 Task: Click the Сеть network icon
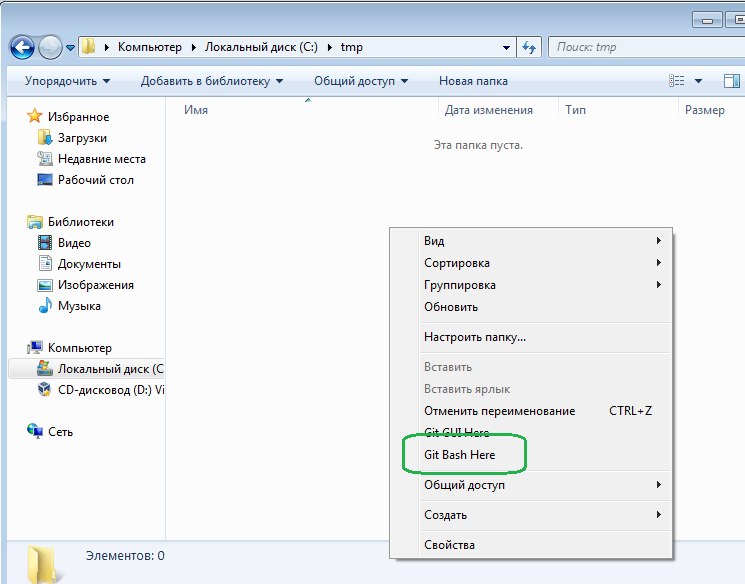coord(34,431)
